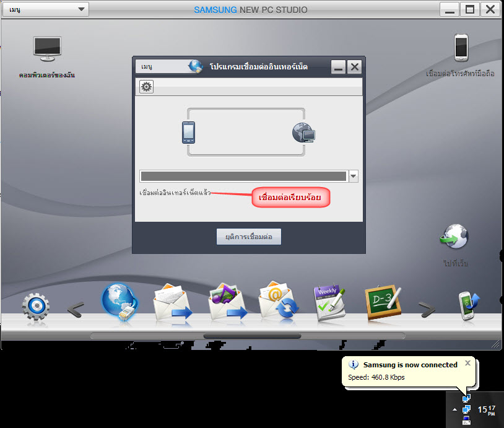Open connection settings gear in dialog toolbar

(x=146, y=87)
